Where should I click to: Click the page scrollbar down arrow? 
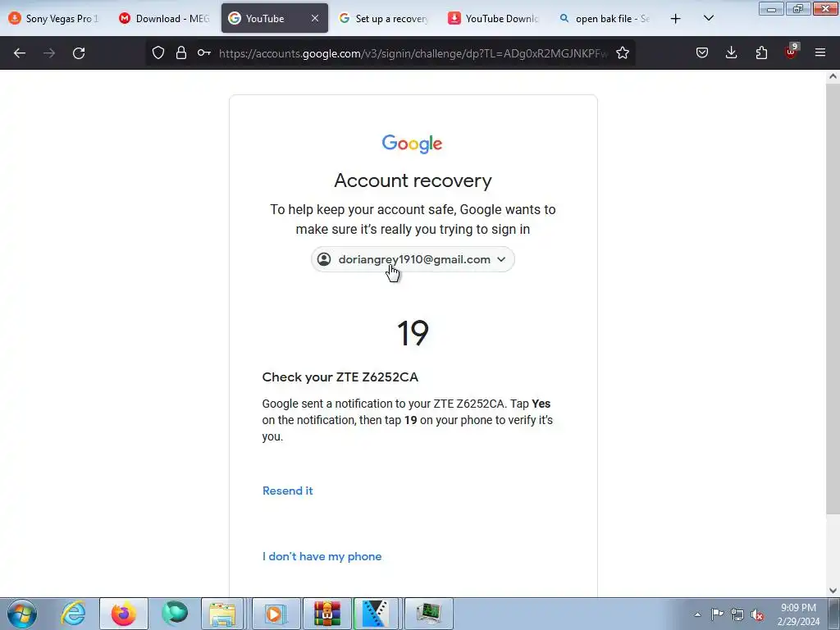[x=833, y=591]
